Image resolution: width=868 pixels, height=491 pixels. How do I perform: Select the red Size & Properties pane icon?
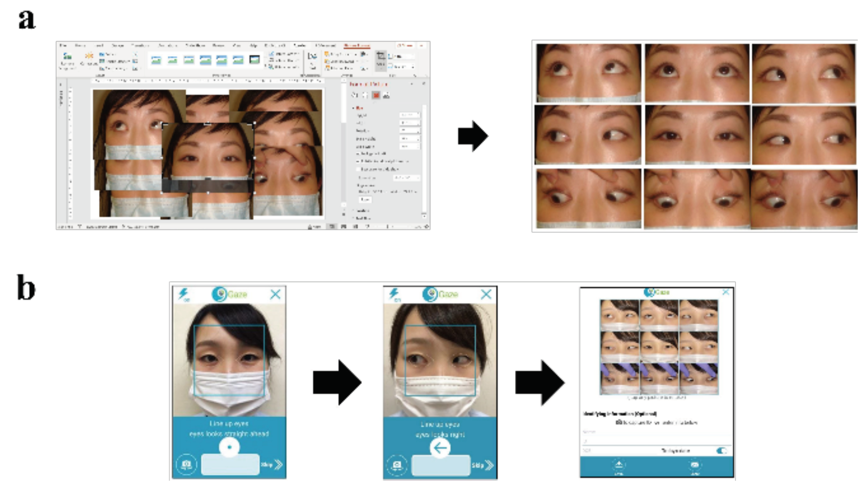pyautogui.click(x=376, y=95)
